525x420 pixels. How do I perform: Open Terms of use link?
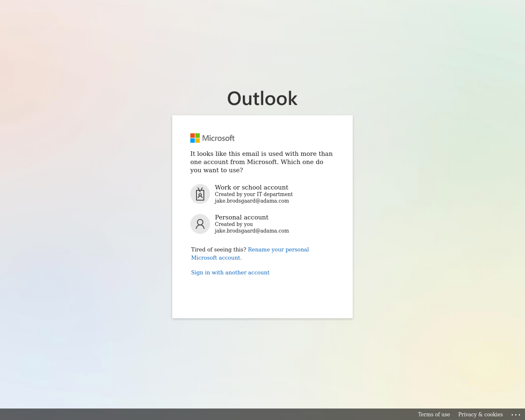434,415
